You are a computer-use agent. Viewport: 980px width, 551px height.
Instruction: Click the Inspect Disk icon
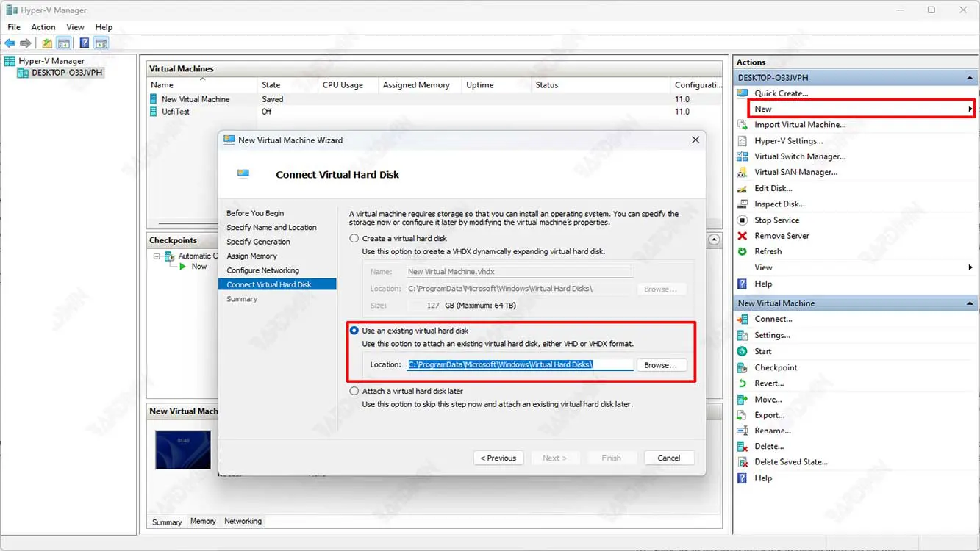click(743, 204)
